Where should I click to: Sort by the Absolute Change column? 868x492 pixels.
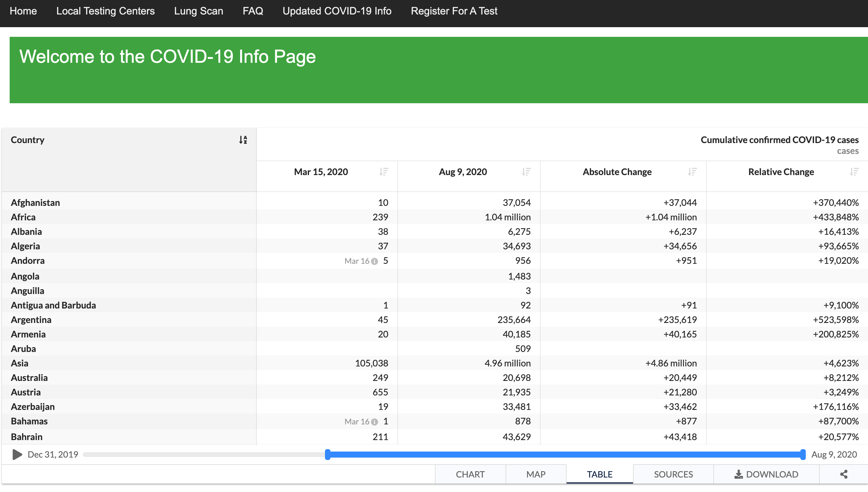pos(692,172)
